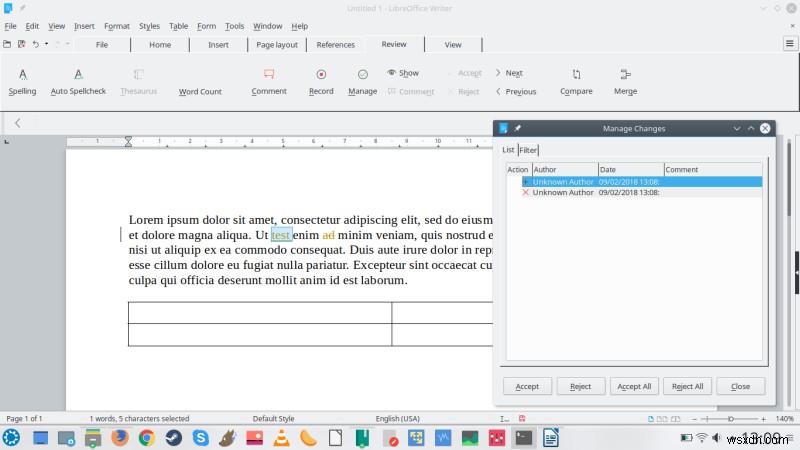Screen dimensions: 800x450
Task: Sort changes by Author column header
Action: pyautogui.click(x=565, y=169)
